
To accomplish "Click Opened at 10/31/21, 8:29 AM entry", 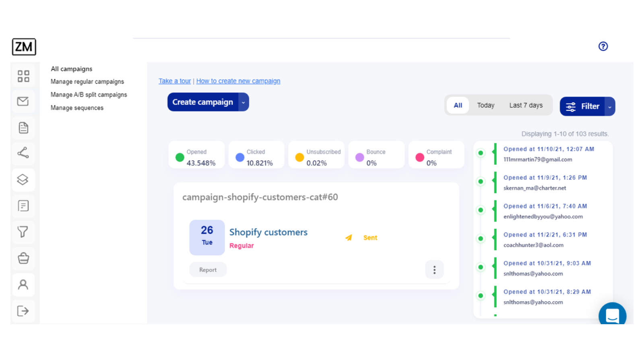I will pyautogui.click(x=547, y=292).
